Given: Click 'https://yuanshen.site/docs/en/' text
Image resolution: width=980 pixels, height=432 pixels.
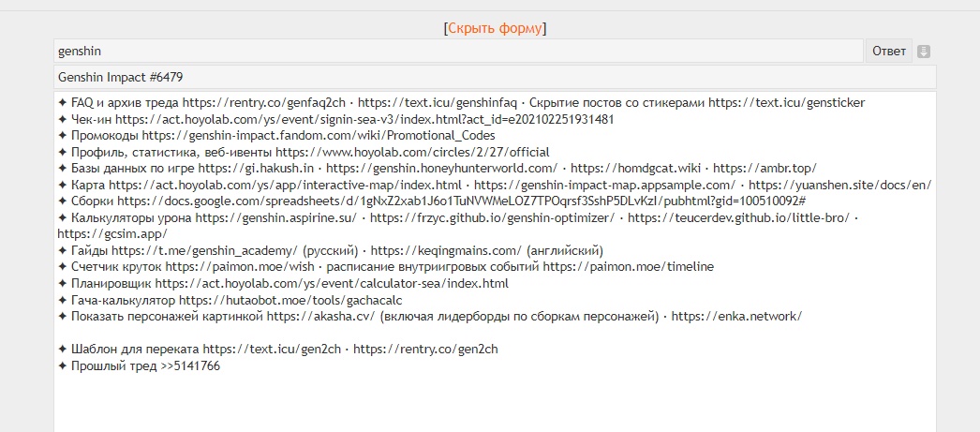Looking at the screenshot, I should click(840, 185).
